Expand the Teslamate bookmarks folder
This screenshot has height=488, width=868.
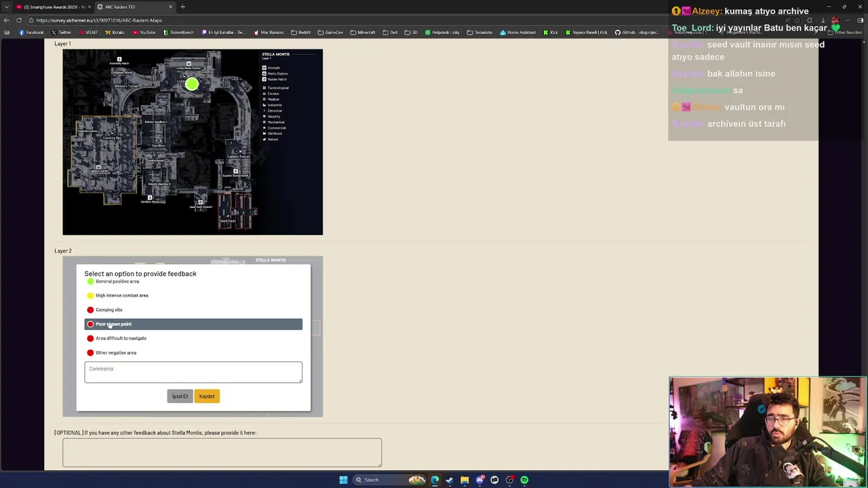click(479, 33)
